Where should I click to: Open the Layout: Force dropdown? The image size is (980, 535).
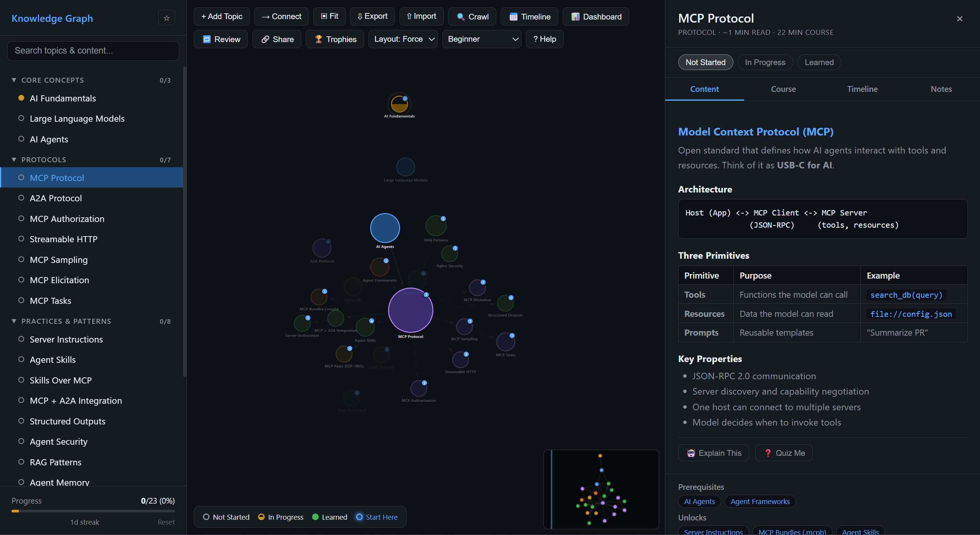[403, 39]
